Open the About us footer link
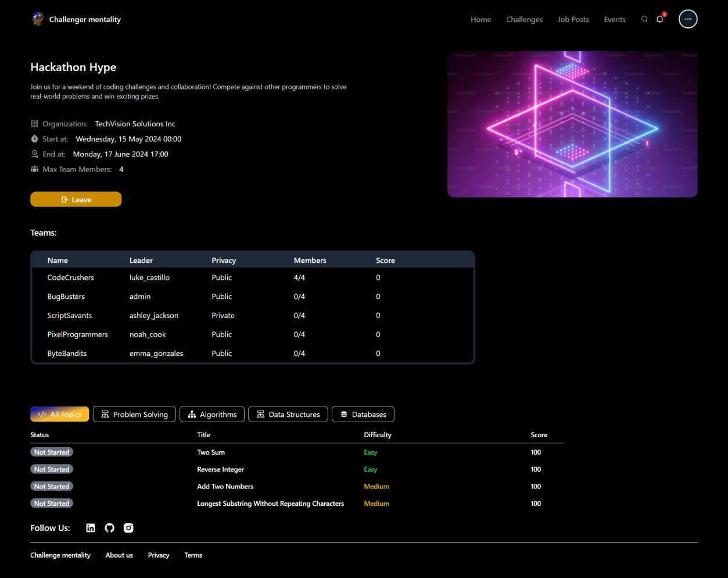This screenshot has width=728, height=578. tap(119, 555)
